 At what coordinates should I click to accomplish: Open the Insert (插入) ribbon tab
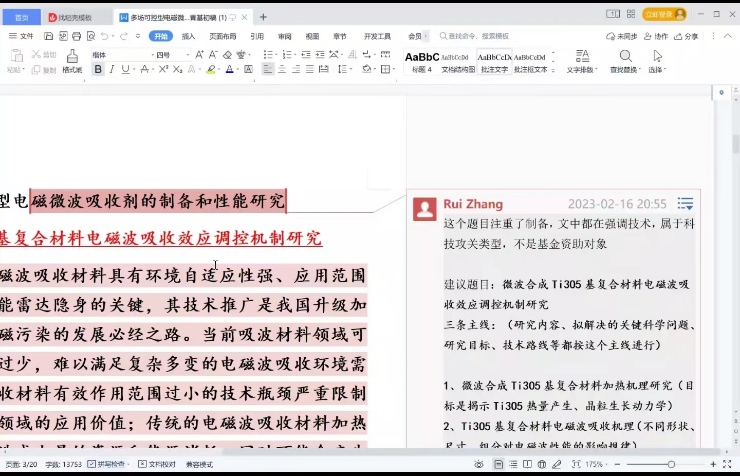pyautogui.click(x=188, y=36)
